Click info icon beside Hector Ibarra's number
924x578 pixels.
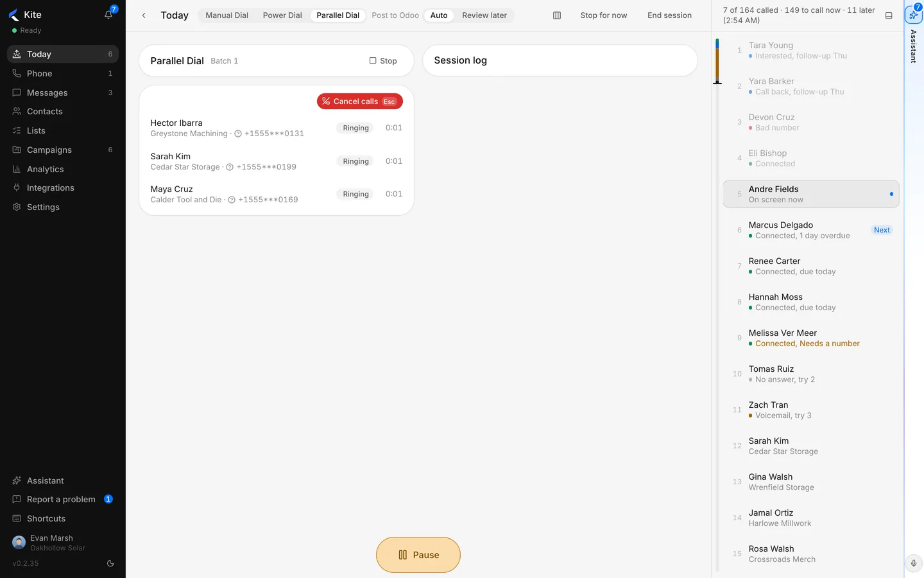pyautogui.click(x=238, y=134)
